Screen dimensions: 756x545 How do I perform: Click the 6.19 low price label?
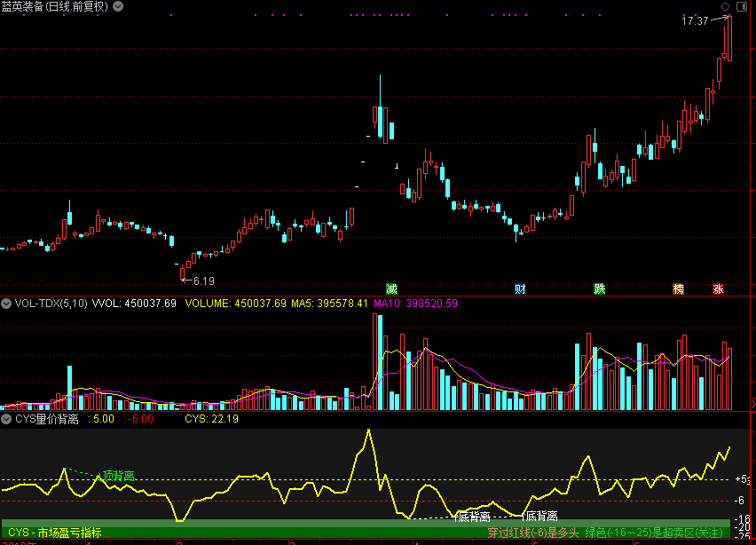[204, 280]
